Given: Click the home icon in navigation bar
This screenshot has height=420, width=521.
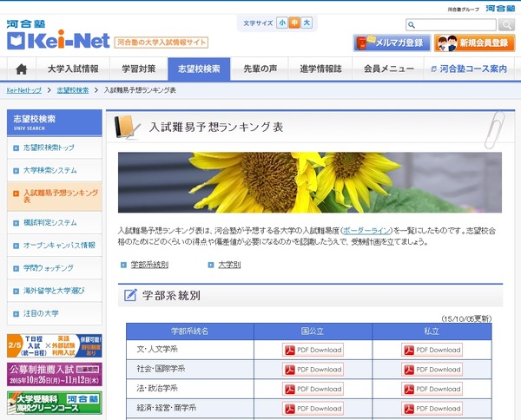Looking at the screenshot, I should (21, 69).
